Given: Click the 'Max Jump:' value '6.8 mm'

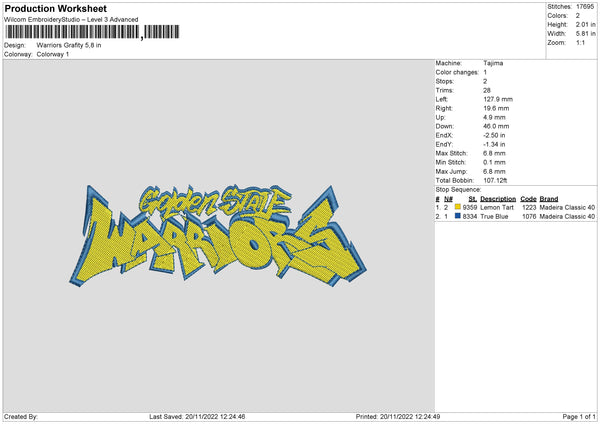Looking at the screenshot, I should (x=494, y=171).
